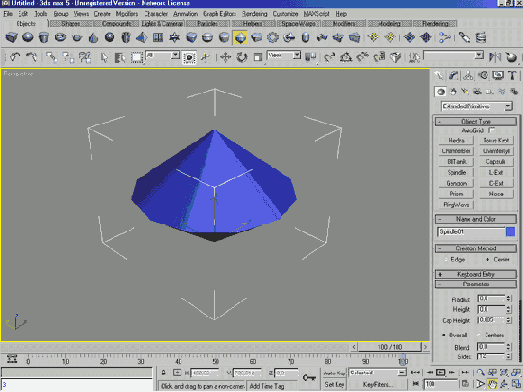Open the View reference coordinate dropdown

[284, 56]
